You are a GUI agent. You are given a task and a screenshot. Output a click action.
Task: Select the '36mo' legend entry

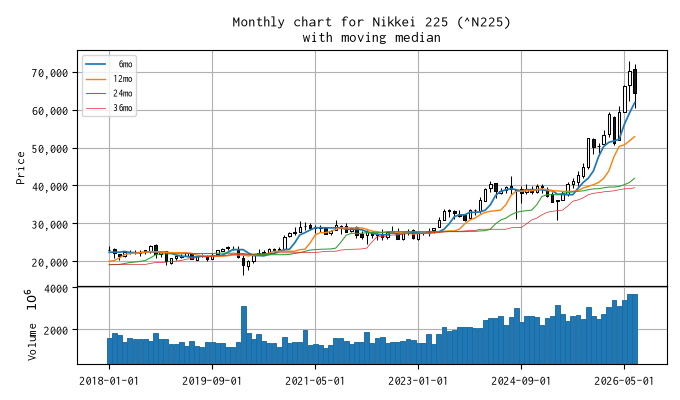click(109, 108)
